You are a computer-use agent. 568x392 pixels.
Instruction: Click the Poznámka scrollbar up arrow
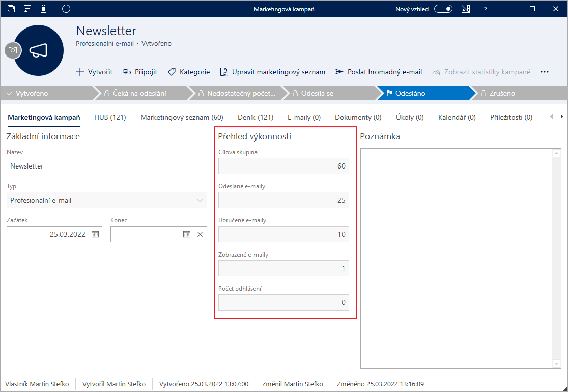point(557,153)
